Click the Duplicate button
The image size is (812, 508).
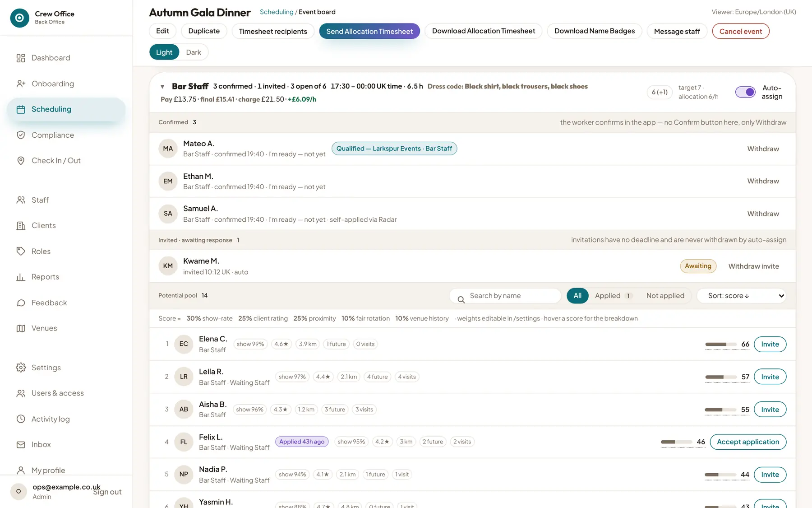point(204,31)
